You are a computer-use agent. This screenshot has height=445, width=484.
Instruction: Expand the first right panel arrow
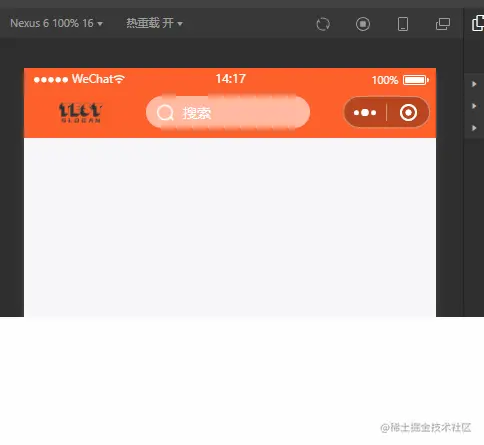[474, 84]
